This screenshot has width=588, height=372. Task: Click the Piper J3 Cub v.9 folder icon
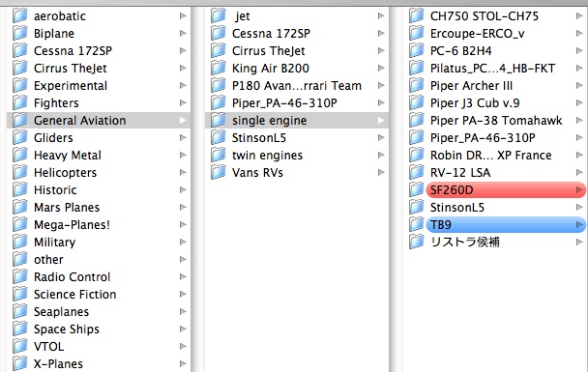416,102
